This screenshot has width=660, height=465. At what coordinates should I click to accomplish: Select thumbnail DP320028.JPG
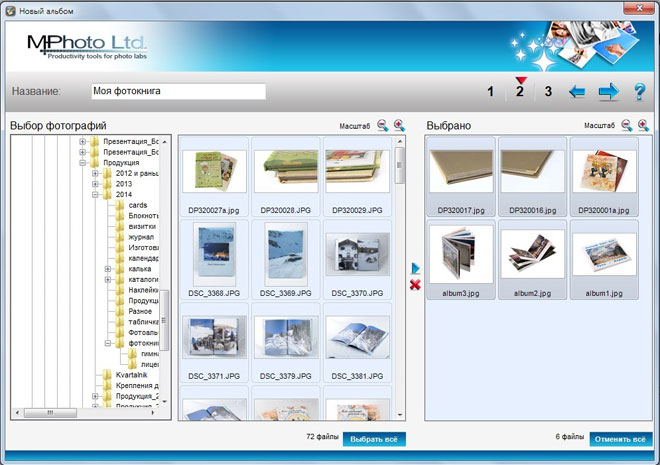tap(286, 177)
